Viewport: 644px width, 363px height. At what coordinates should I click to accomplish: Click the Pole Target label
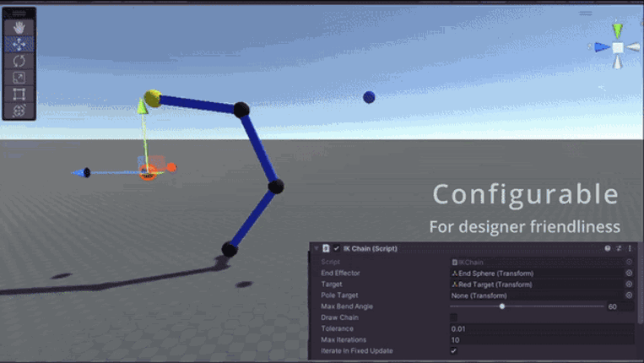point(339,295)
